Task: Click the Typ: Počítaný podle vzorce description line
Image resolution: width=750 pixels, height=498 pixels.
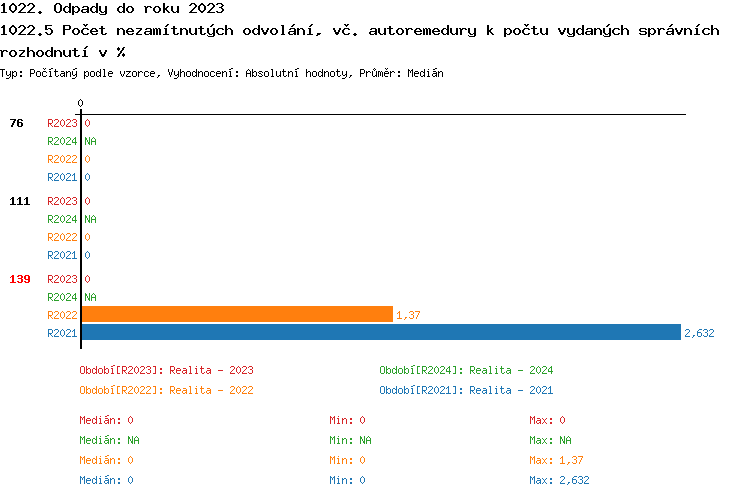Action: (x=222, y=74)
